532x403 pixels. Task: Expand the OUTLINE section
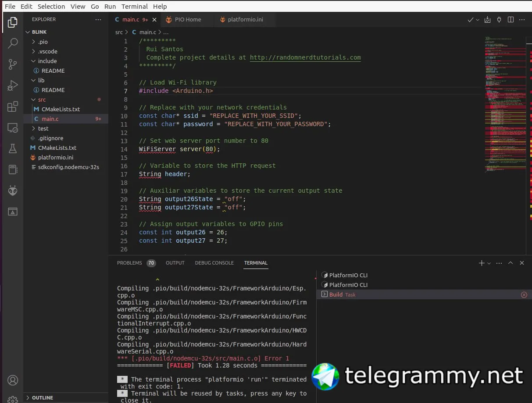point(43,398)
